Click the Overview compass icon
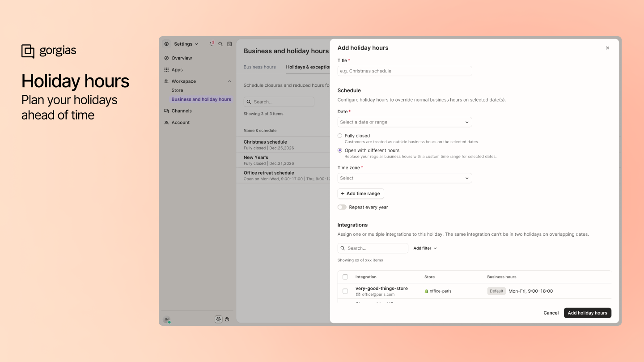644x362 pixels. (x=166, y=58)
